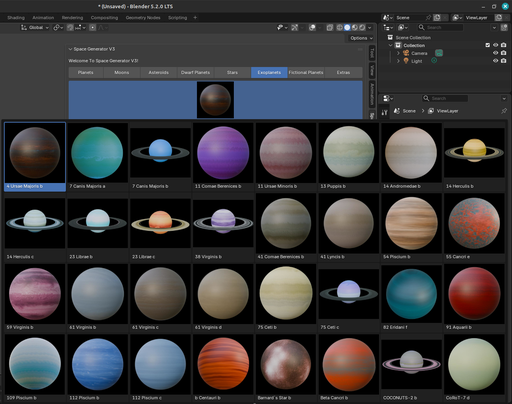This screenshot has height=404, width=512.
Task: Toggle Collection exclude checkbox in Outliner
Action: point(488,45)
